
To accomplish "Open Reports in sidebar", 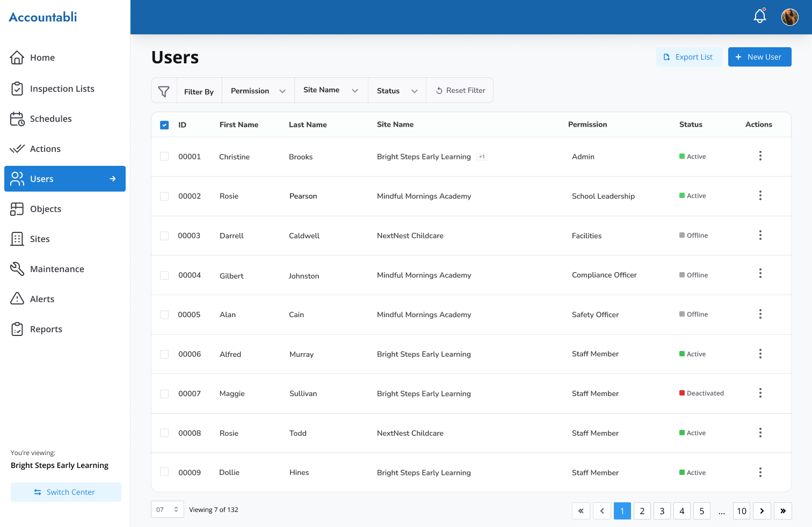I will click(65, 329).
